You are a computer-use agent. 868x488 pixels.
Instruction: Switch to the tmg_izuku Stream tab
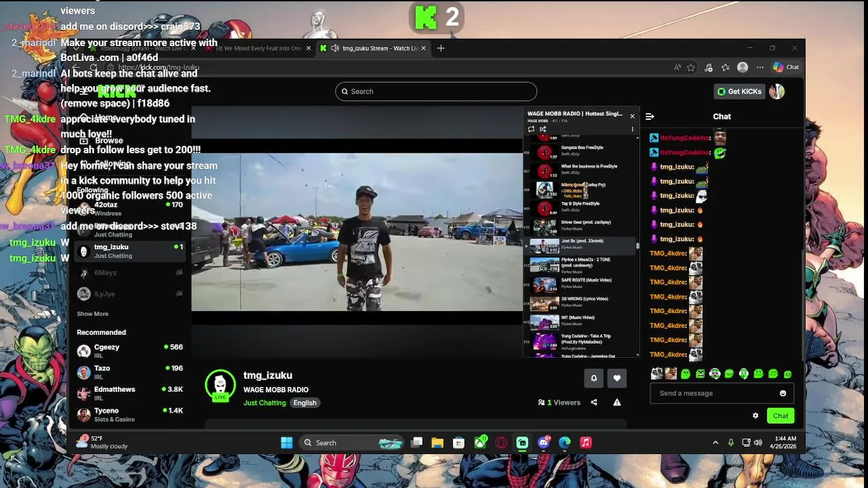tap(373, 48)
